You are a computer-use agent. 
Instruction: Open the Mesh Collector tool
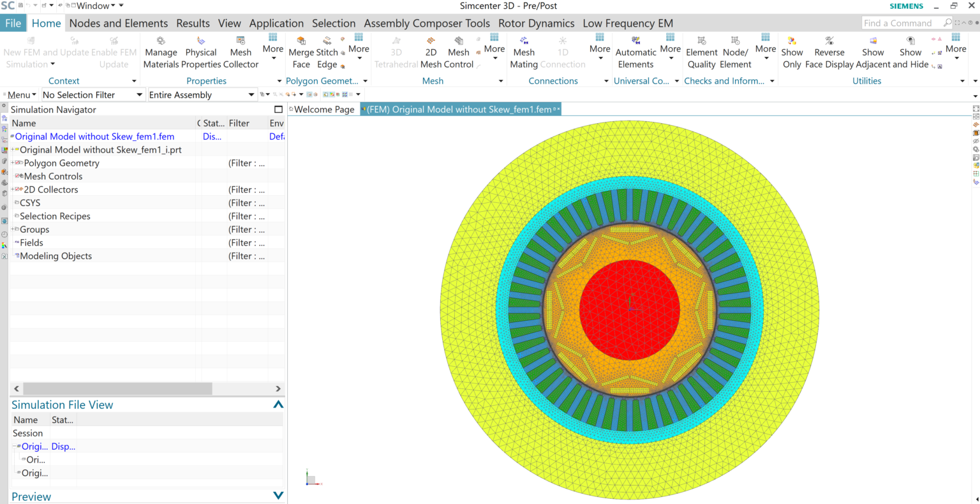pyautogui.click(x=241, y=54)
